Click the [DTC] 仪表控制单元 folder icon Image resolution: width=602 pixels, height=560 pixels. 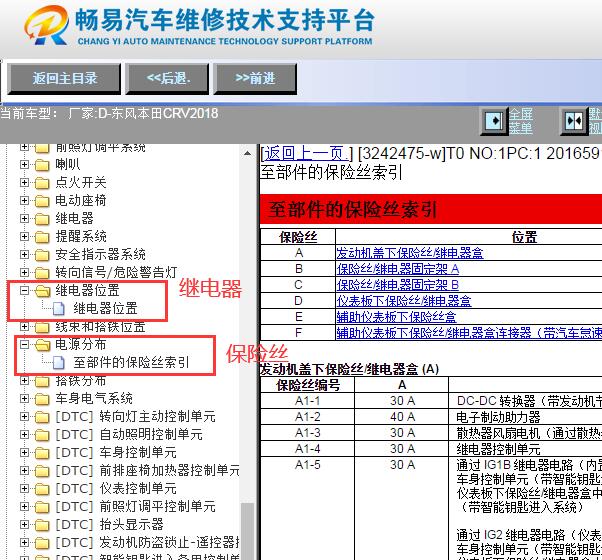coord(42,489)
